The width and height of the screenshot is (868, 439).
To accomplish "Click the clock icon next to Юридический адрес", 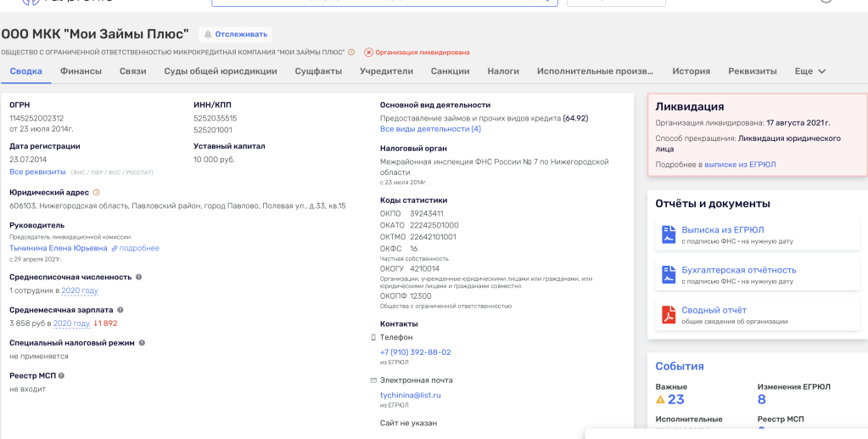I will click(96, 193).
